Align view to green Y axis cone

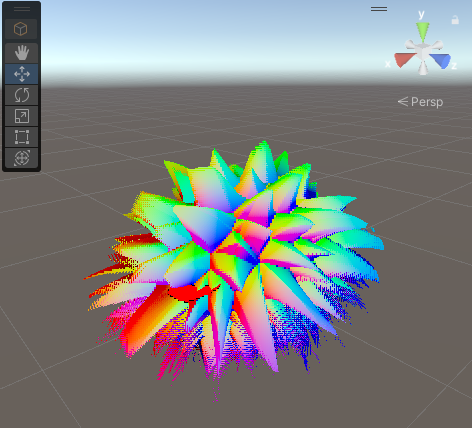pos(423,31)
